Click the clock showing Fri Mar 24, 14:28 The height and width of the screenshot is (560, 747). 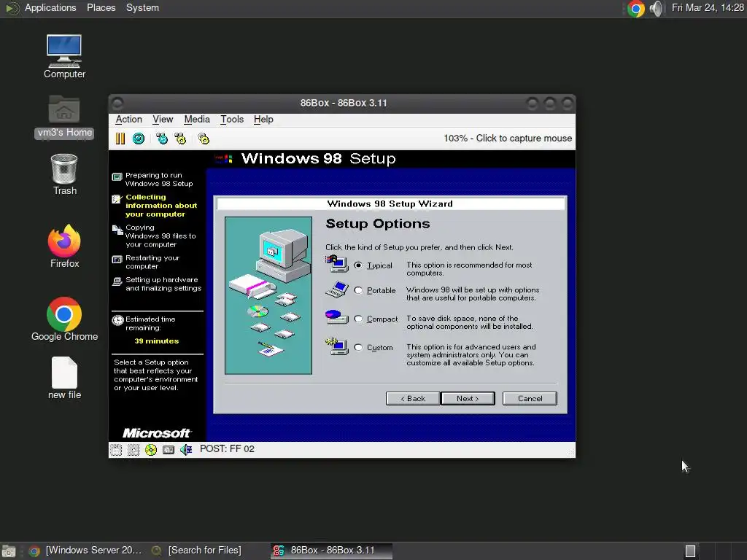(x=708, y=7)
